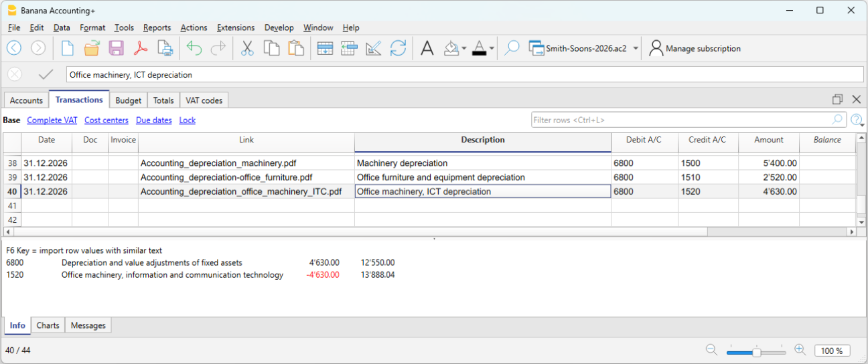Select credit account cell 1510
The image size is (868, 364).
pyautogui.click(x=709, y=177)
